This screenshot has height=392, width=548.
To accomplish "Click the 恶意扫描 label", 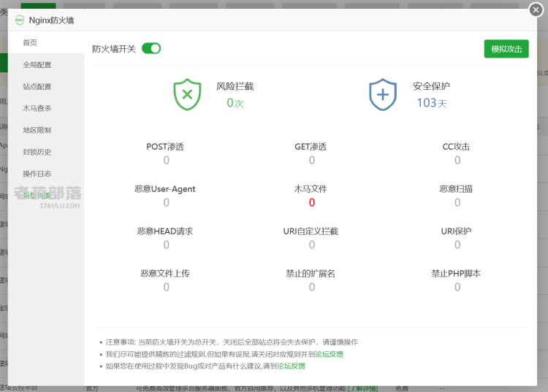I will [456, 189].
